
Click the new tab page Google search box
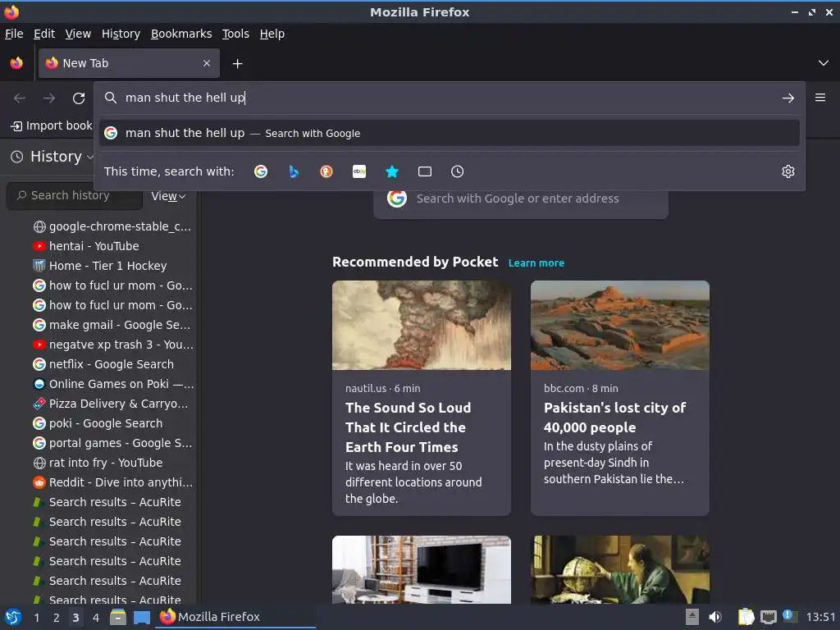pos(521,203)
